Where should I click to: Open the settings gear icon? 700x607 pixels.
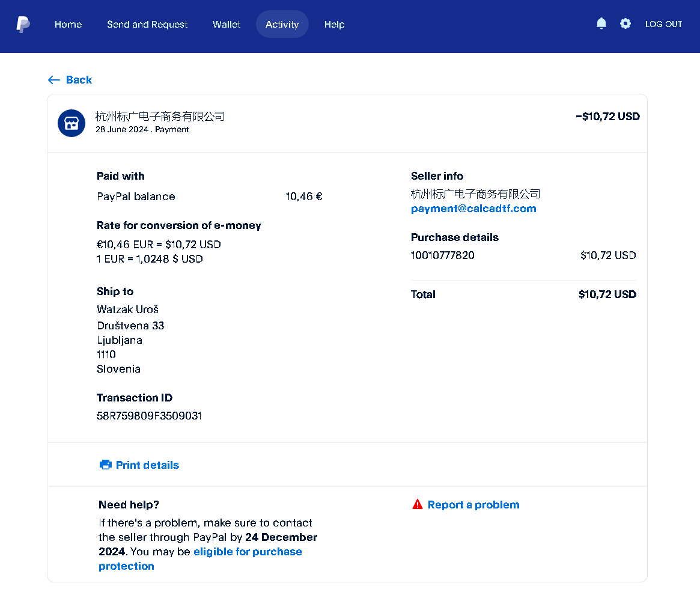pos(625,23)
